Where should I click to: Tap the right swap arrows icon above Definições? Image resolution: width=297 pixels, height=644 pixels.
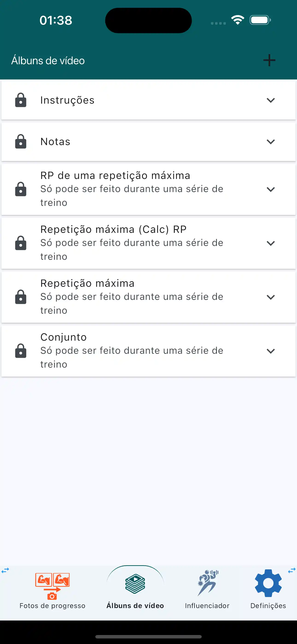click(291, 571)
